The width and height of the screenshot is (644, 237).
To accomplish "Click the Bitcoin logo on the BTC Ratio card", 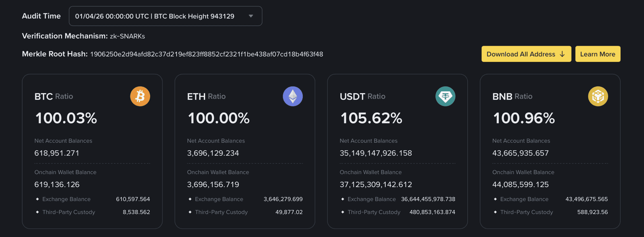I will [140, 96].
